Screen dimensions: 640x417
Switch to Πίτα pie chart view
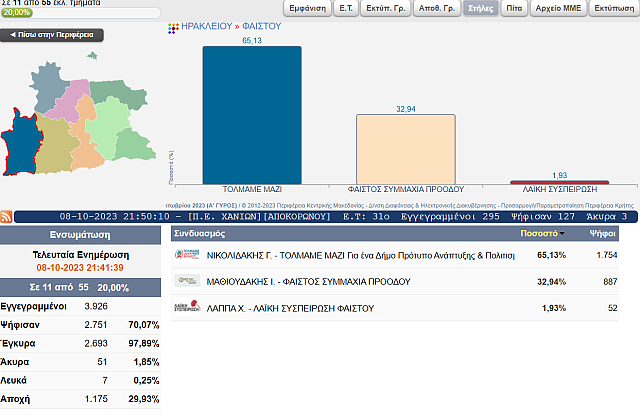pyautogui.click(x=513, y=7)
